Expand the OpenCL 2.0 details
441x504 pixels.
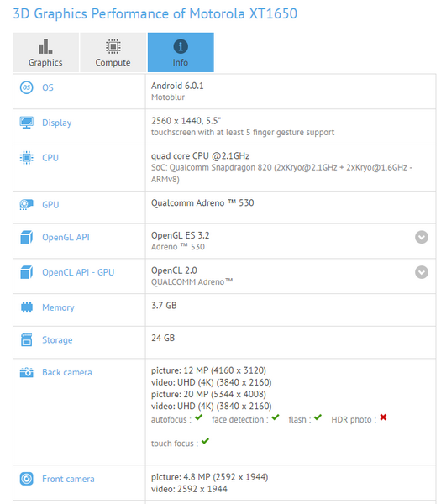pyautogui.click(x=422, y=272)
